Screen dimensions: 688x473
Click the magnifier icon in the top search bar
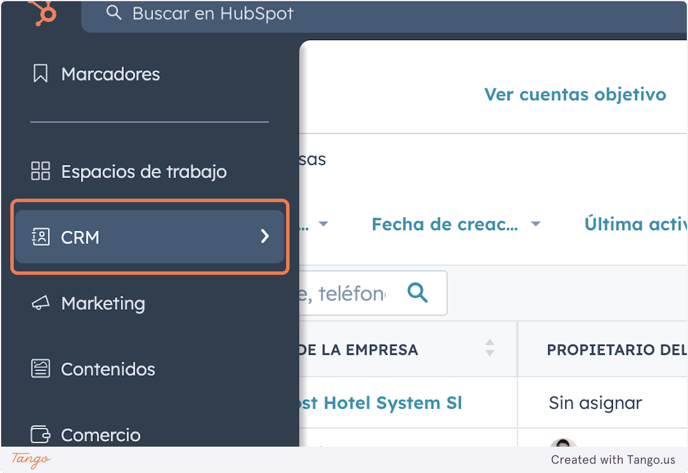[113, 12]
